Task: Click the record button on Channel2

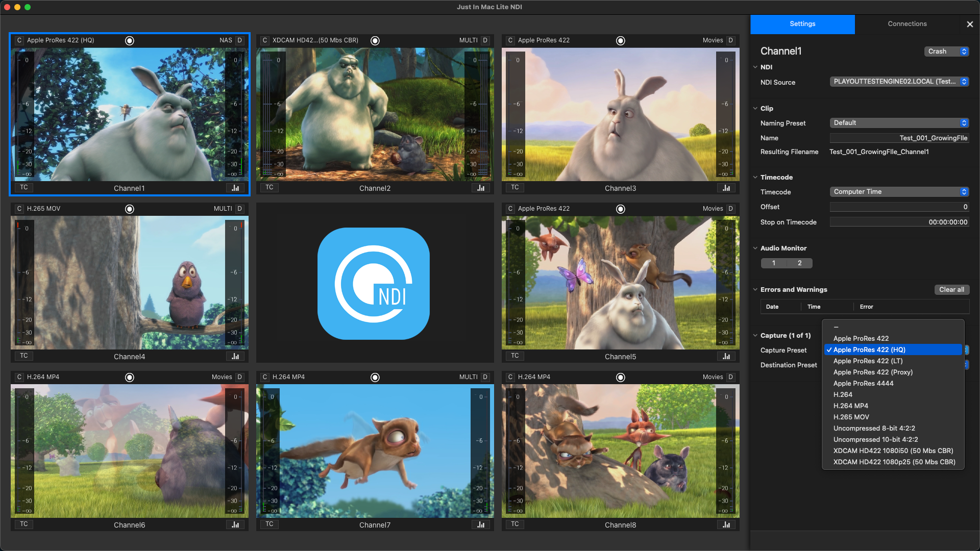Action: (x=375, y=41)
